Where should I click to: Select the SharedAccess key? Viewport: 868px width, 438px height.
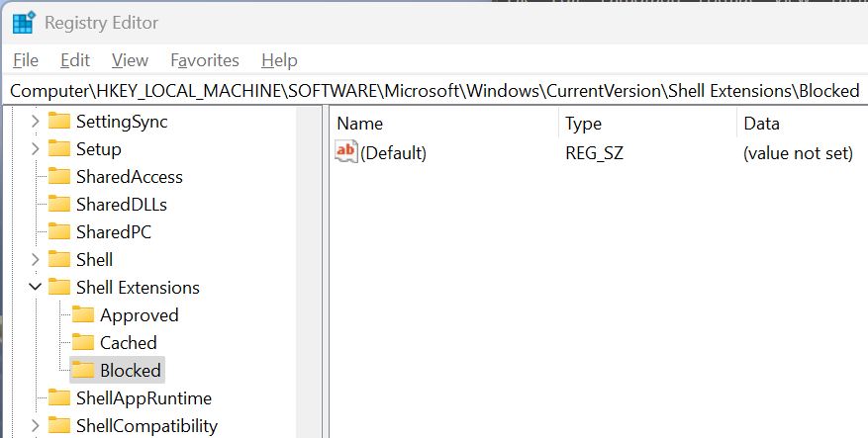pos(130,176)
